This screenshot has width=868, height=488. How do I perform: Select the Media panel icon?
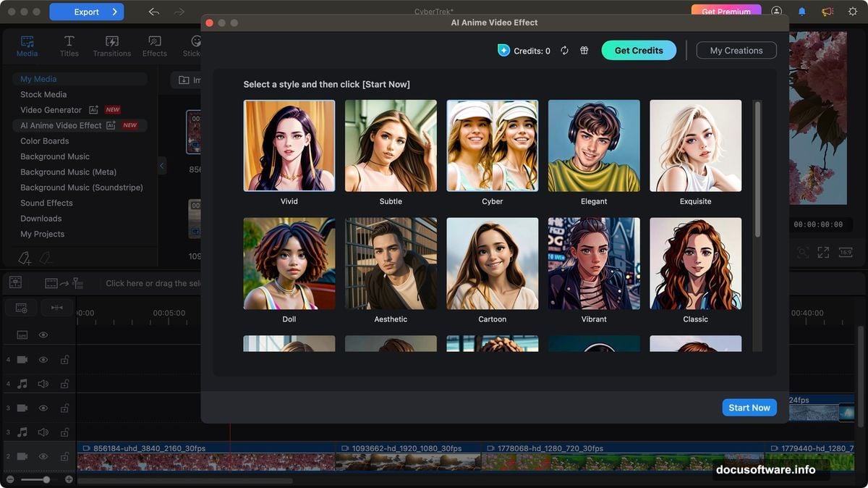point(27,43)
